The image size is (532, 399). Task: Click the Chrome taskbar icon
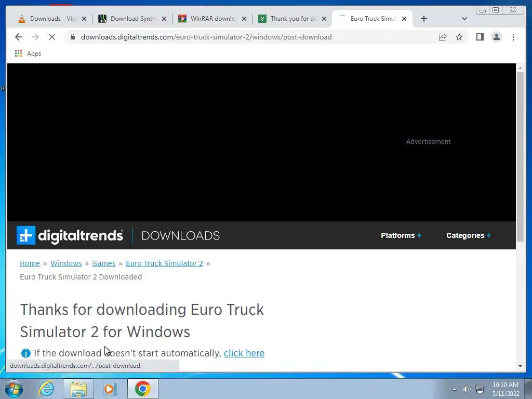143,389
